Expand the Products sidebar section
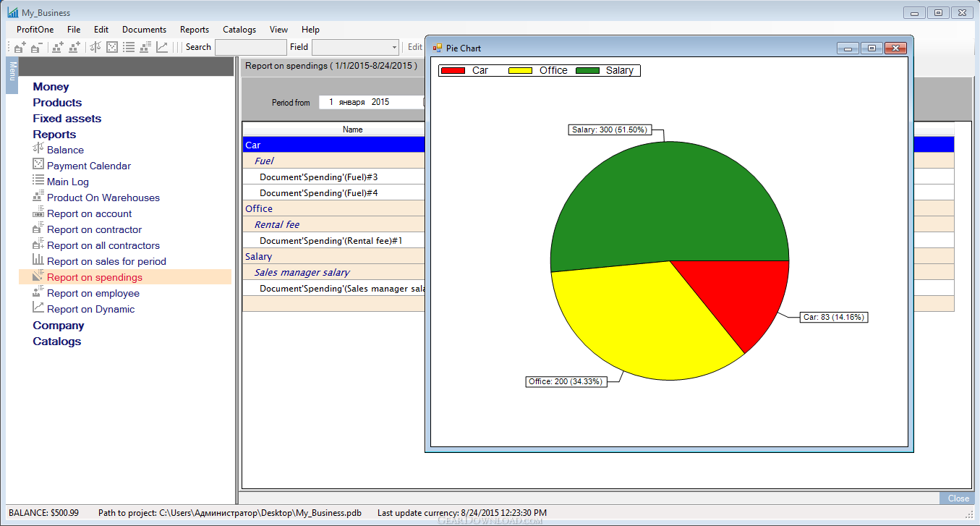The height and width of the screenshot is (526, 980). tap(57, 103)
